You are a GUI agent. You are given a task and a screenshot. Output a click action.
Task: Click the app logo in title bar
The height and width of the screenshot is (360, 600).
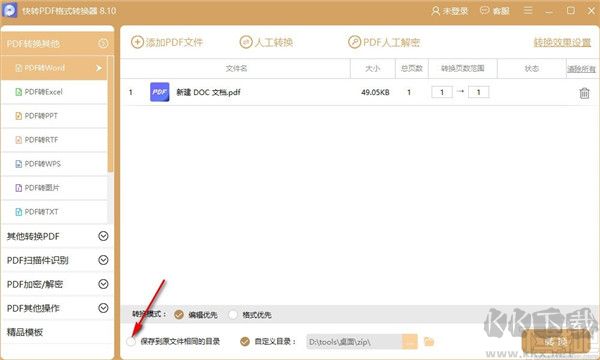[x=10, y=10]
